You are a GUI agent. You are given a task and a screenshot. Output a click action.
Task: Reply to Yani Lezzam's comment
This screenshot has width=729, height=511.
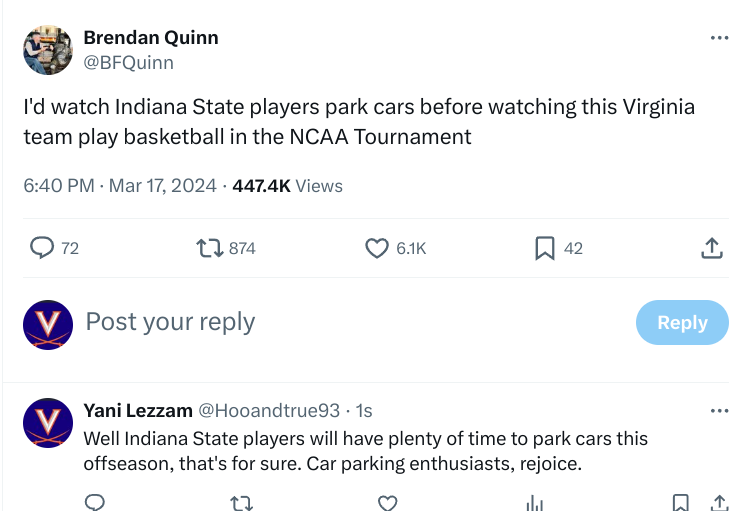pos(95,502)
